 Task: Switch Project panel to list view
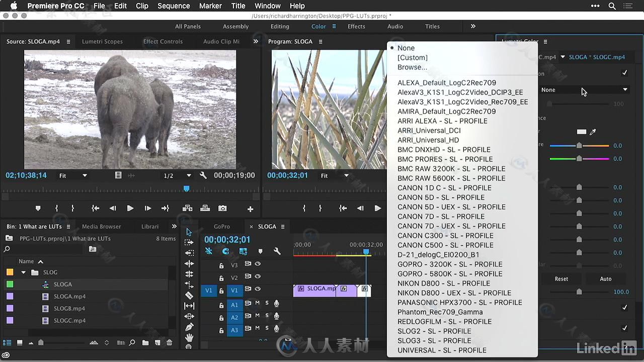7,343
